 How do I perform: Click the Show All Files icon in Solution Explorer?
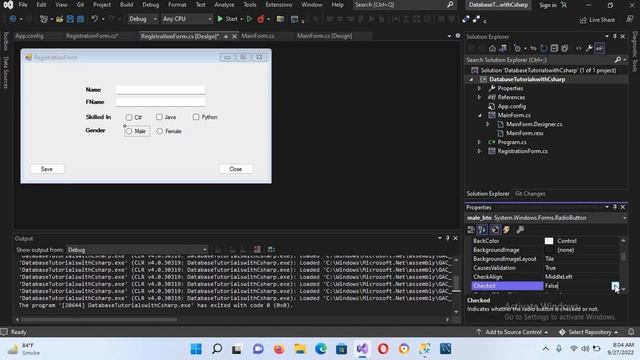564,49
